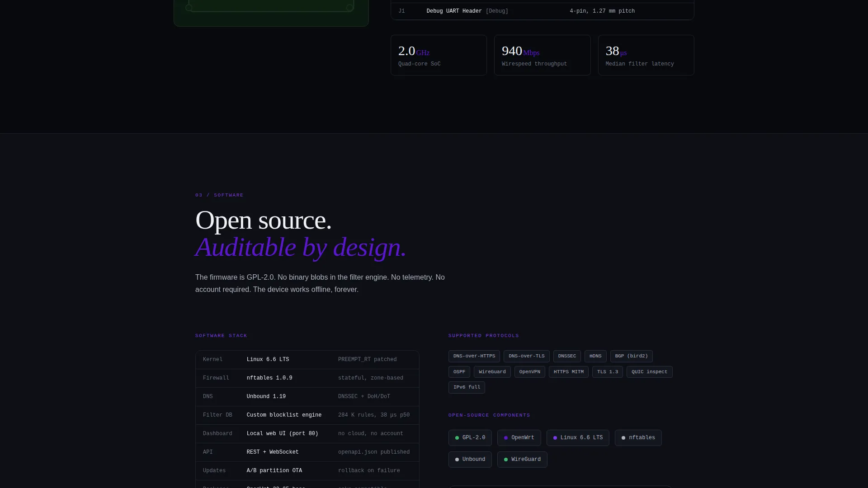This screenshot has width=868, height=488.
Task: Click the TLS 1.3 tag
Action: tap(608, 372)
